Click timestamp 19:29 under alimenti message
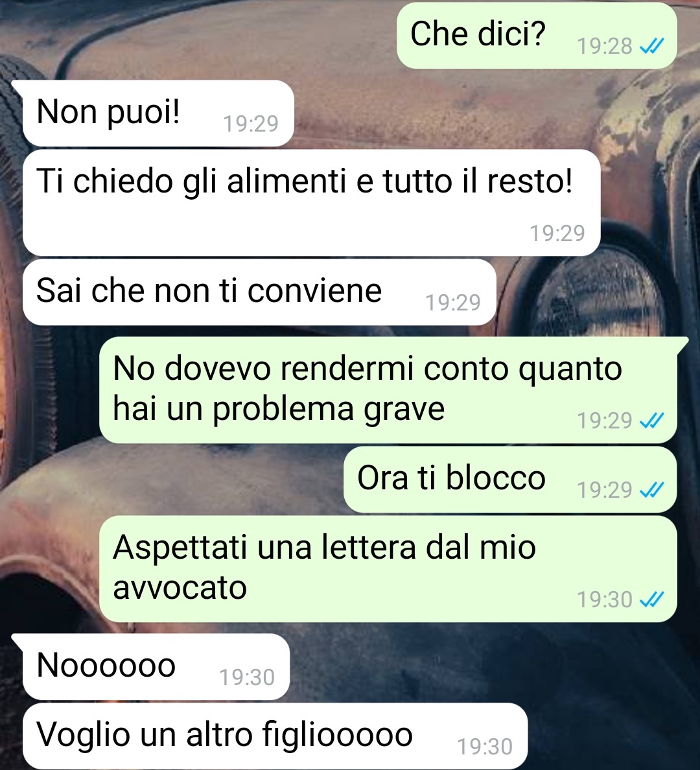The image size is (700, 770). (557, 233)
